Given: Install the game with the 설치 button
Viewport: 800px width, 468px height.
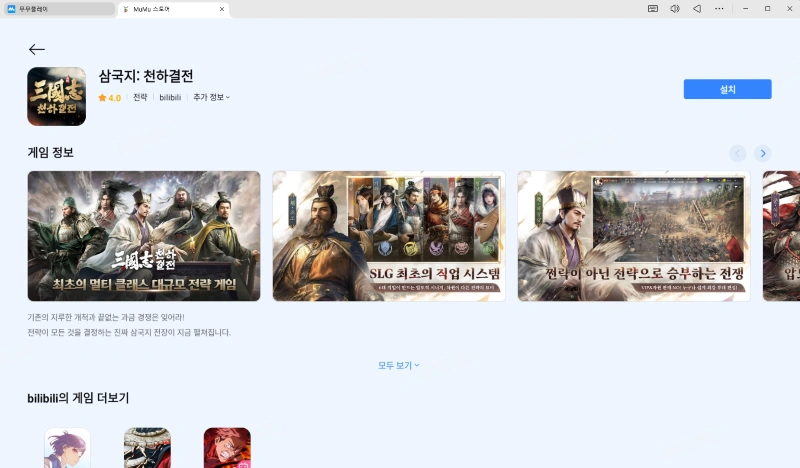Looking at the screenshot, I should (727, 89).
